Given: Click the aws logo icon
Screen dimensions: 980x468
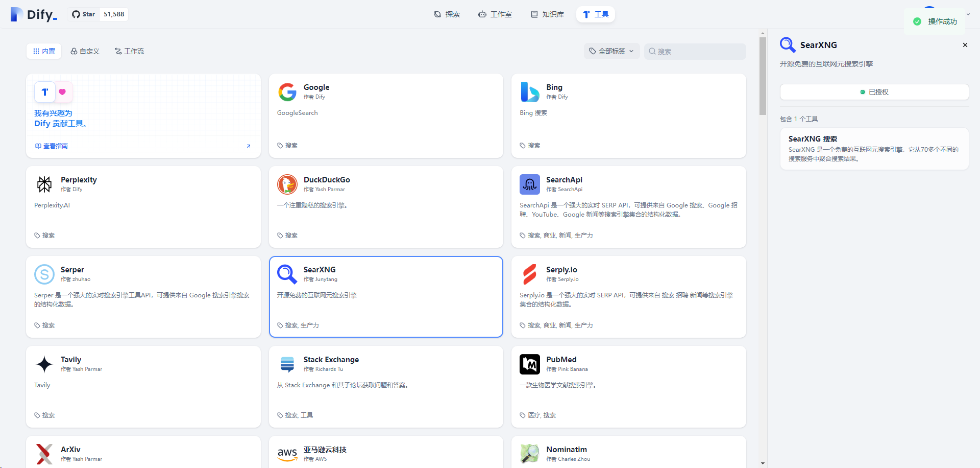Looking at the screenshot, I should pos(287,454).
